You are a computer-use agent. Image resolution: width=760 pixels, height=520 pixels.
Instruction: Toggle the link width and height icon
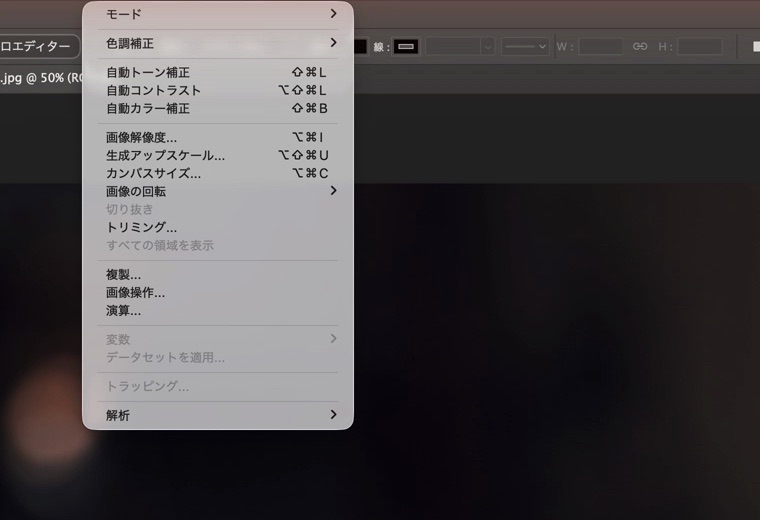pos(640,47)
